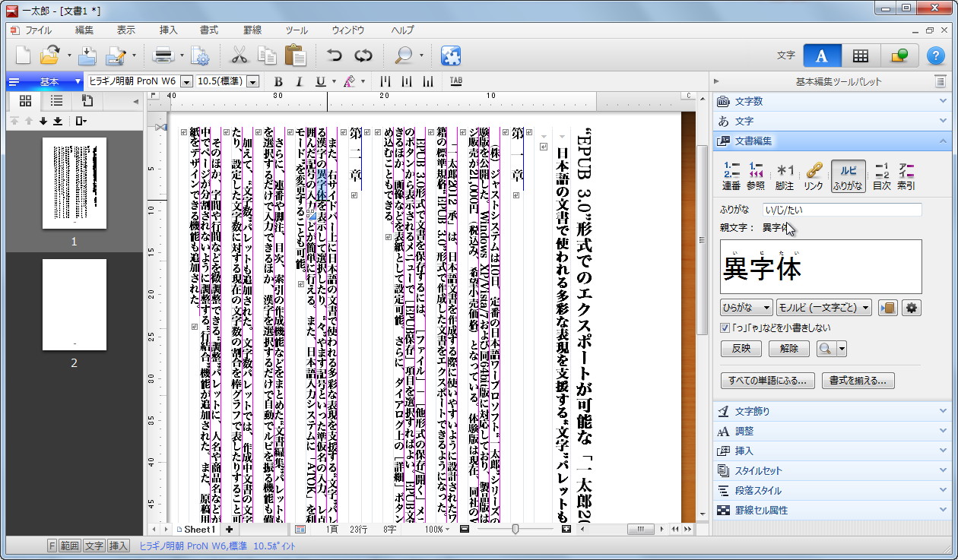The image size is (958, 560).
Task: Open ruby settings gear icon
Action: click(912, 308)
